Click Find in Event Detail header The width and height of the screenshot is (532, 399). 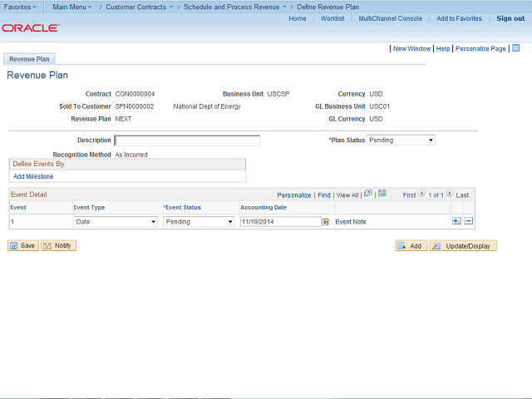324,195
